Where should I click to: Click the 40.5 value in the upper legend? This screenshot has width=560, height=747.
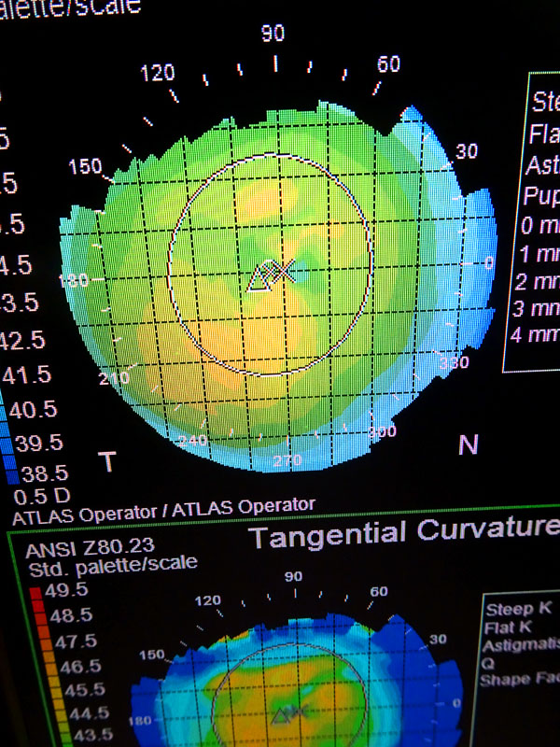[33, 410]
